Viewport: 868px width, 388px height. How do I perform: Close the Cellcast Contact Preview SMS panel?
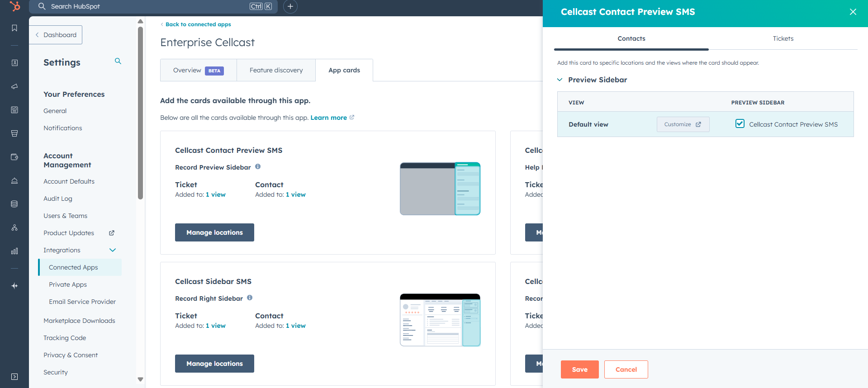coord(853,12)
